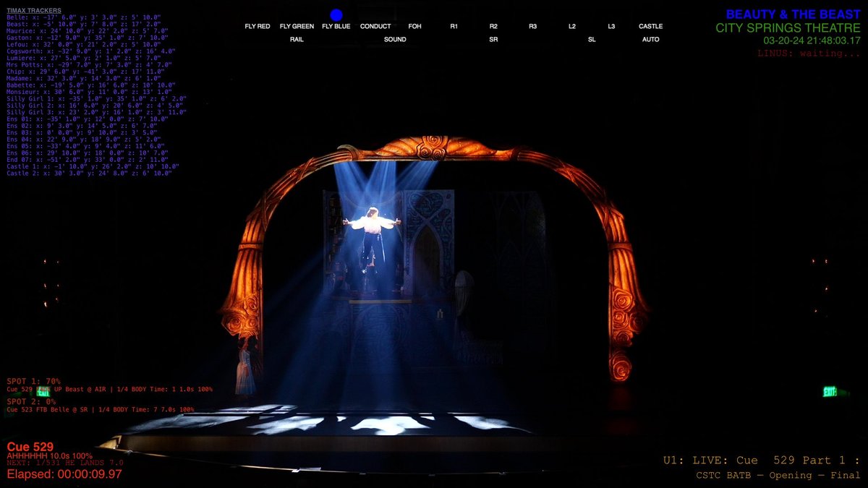Screen dimensions: 868x488
Task: Select the Silly Girl 3 tracker row
Action: coord(96,112)
